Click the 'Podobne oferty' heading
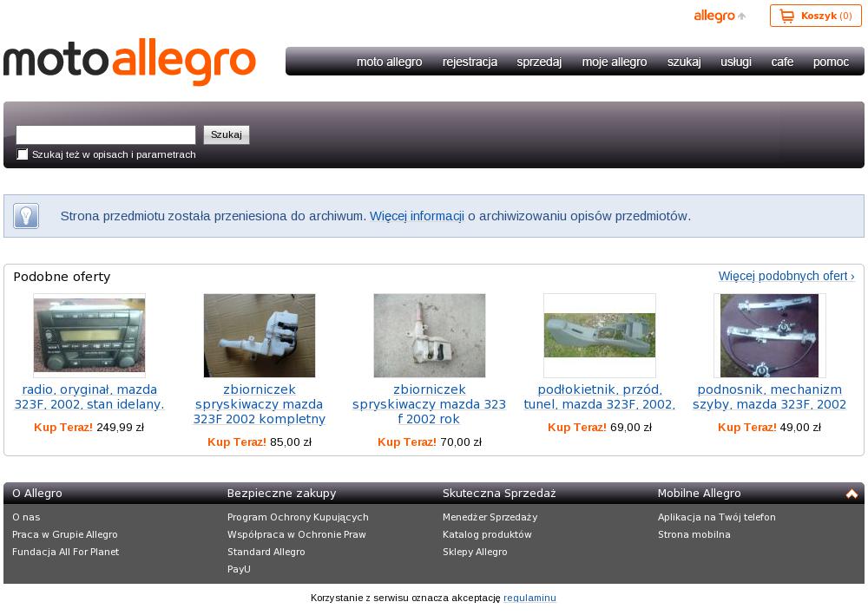This screenshot has height=615, width=868. tap(62, 277)
